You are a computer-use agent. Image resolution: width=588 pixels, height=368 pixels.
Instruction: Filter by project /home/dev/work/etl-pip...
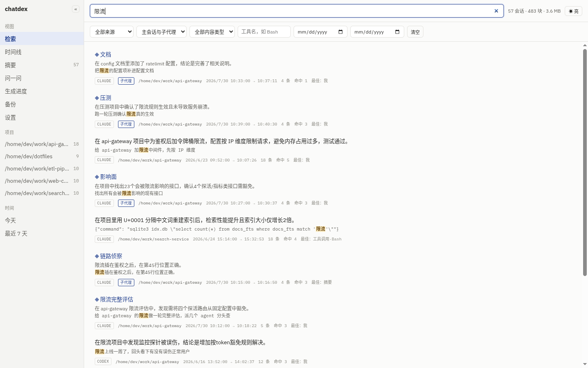42,168
